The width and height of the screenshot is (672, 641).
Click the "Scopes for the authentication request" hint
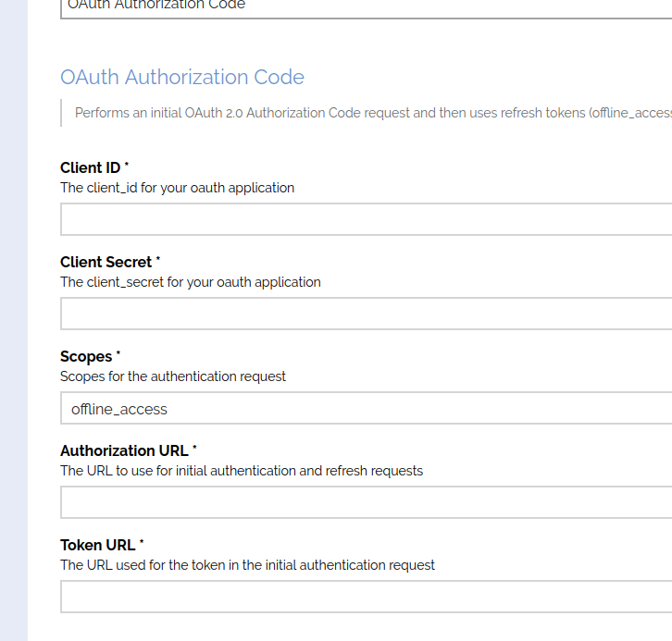tap(173, 376)
